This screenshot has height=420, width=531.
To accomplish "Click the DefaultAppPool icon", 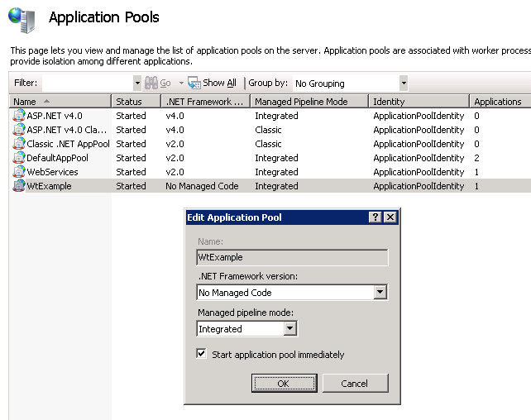I will 19,158.
